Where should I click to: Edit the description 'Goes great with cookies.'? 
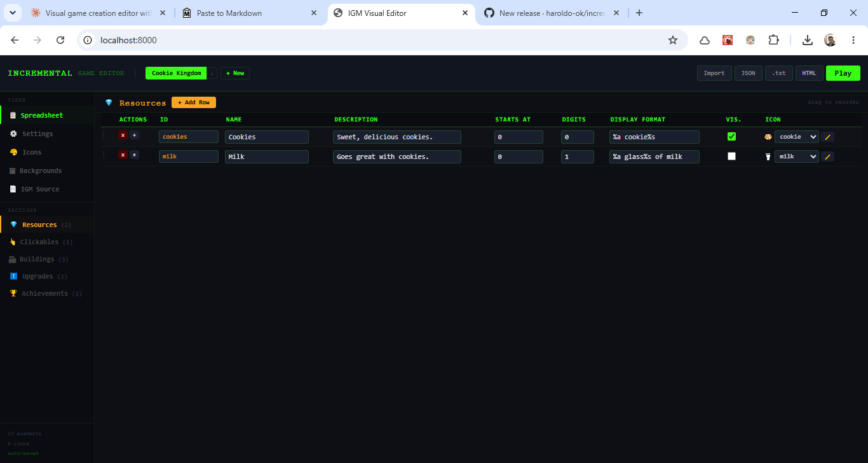[397, 156]
